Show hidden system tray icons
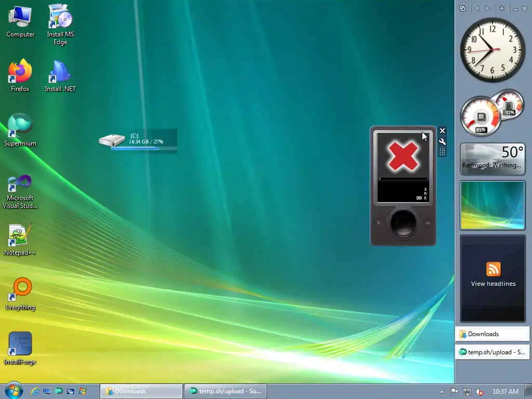The image size is (532, 399). [442, 392]
